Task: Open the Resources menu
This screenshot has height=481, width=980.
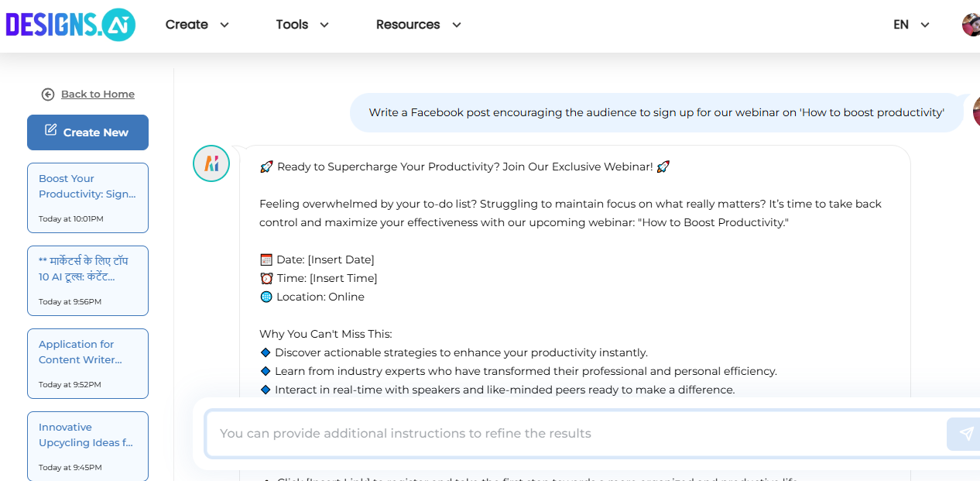Action: click(x=408, y=25)
